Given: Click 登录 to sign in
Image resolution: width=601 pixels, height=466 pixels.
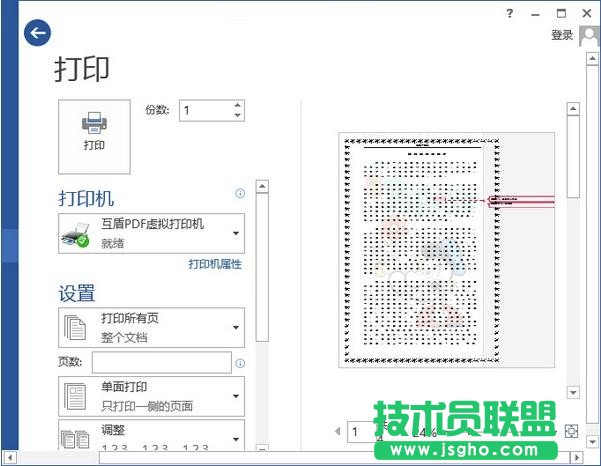Looking at the screenshot, I should tap(562, 35).
